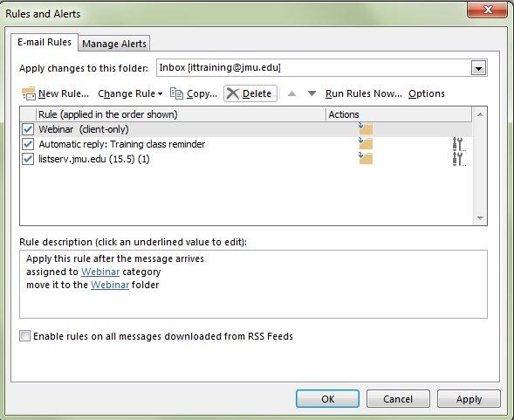514x420 pixels.
Task: Click the Copy rule icon
Action: [x=176, y=93]
